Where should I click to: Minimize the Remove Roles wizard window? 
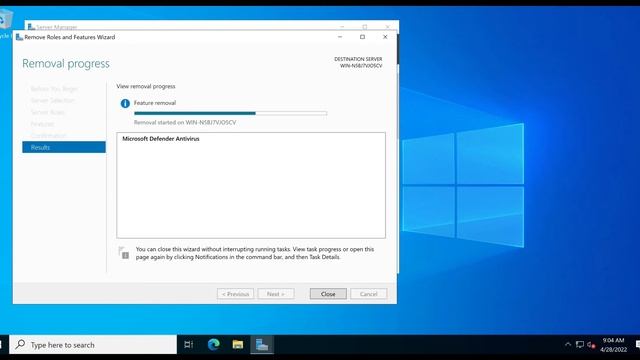(340, 37)
